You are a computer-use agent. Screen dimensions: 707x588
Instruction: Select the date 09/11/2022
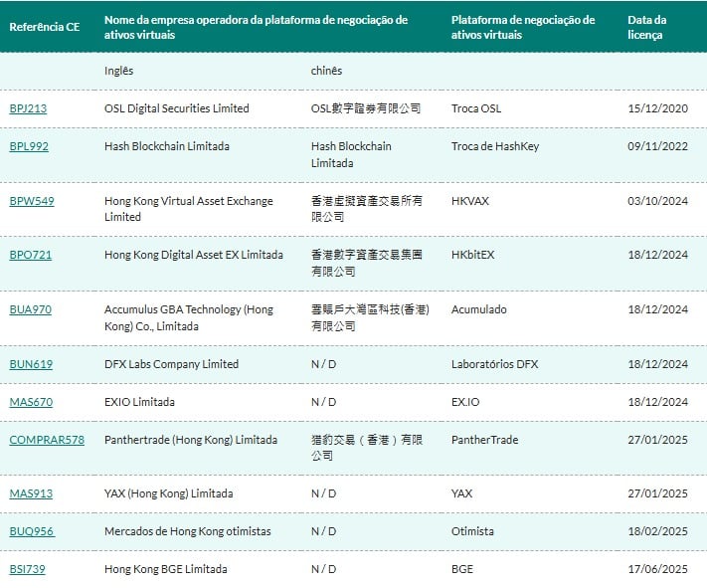(658, 146)
